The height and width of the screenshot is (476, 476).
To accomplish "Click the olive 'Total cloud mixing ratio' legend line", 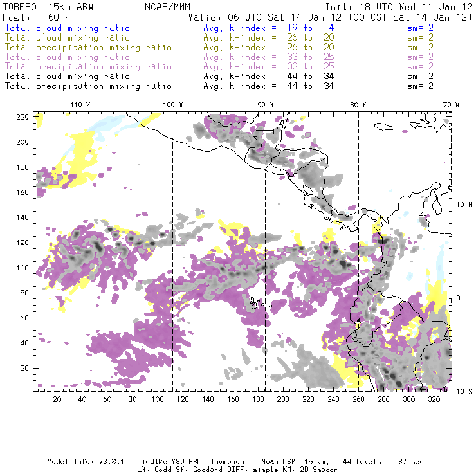I will tap(68, 38).
